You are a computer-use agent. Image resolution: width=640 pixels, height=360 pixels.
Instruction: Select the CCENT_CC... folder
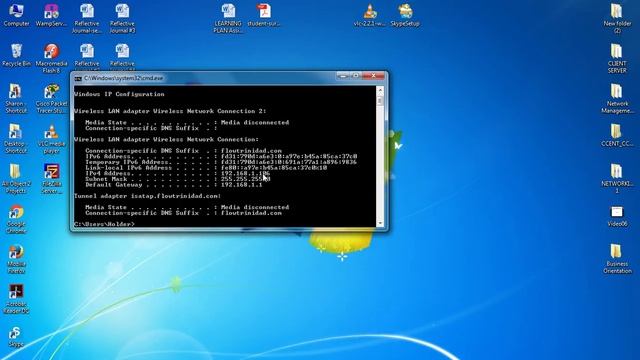617,136
